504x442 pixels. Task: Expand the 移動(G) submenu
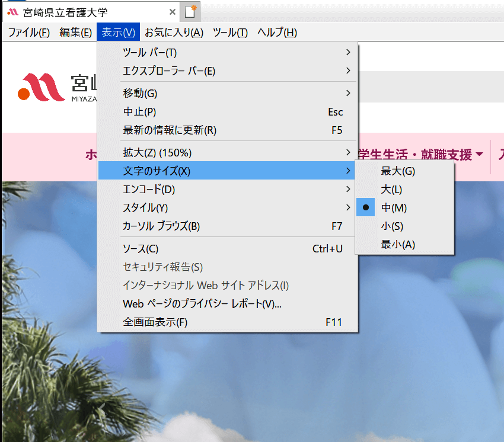pyautogui.click(x=228, y=93)
